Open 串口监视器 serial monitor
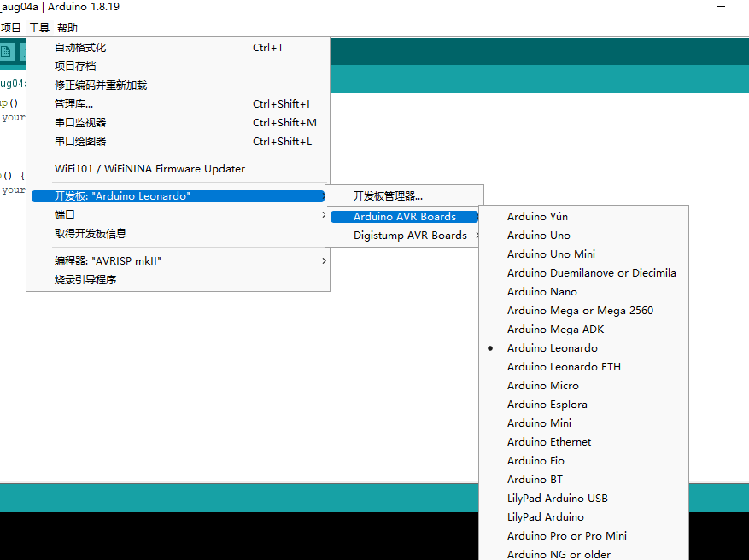Image resolution: width=749 pixels, height=560 pixels. [80, 123]
